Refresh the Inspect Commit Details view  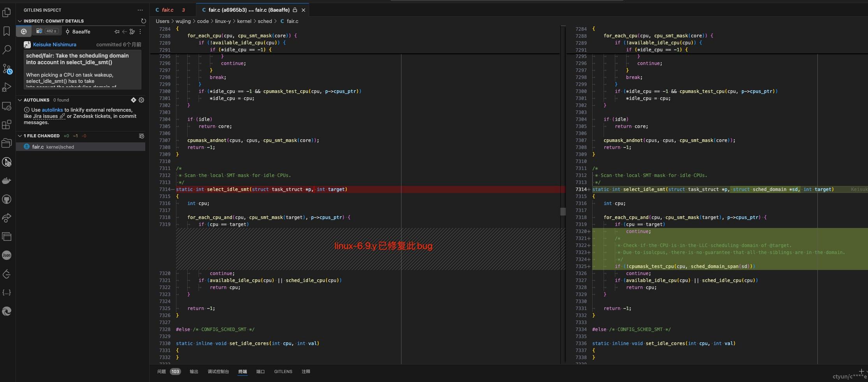point(143,21)
